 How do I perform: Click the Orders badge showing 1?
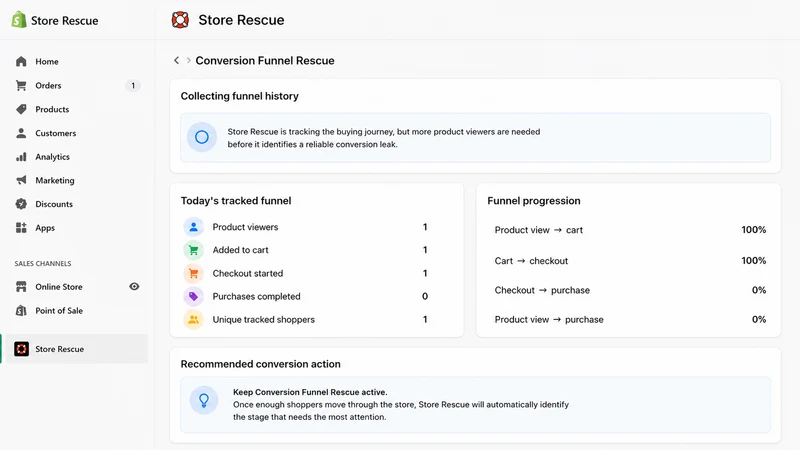(133, 85)
